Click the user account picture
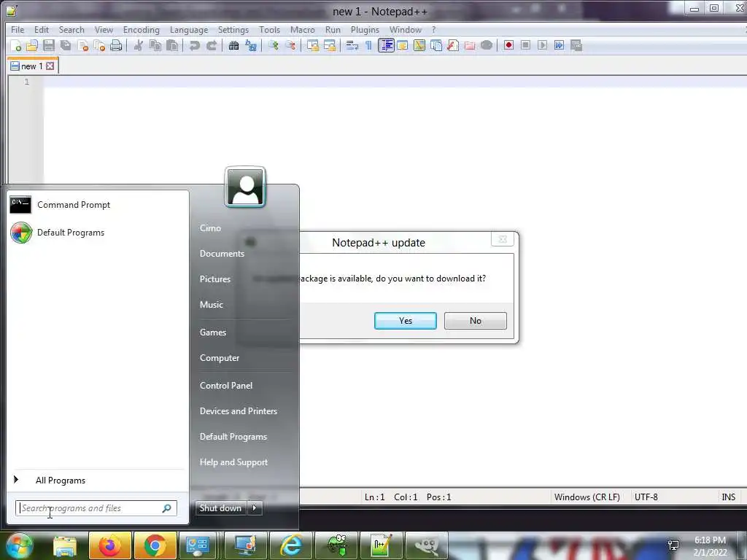747x560 pixels. [245, 187]
